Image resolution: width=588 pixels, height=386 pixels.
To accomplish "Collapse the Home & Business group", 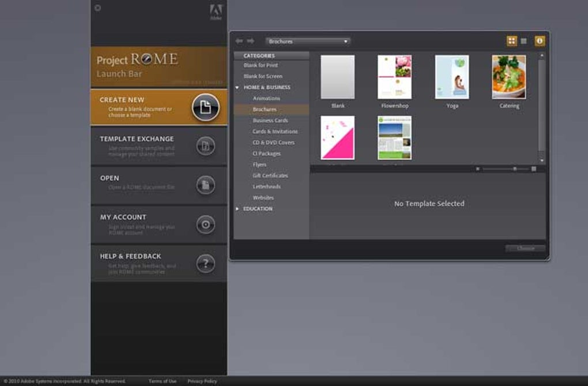I will (237, 88).
